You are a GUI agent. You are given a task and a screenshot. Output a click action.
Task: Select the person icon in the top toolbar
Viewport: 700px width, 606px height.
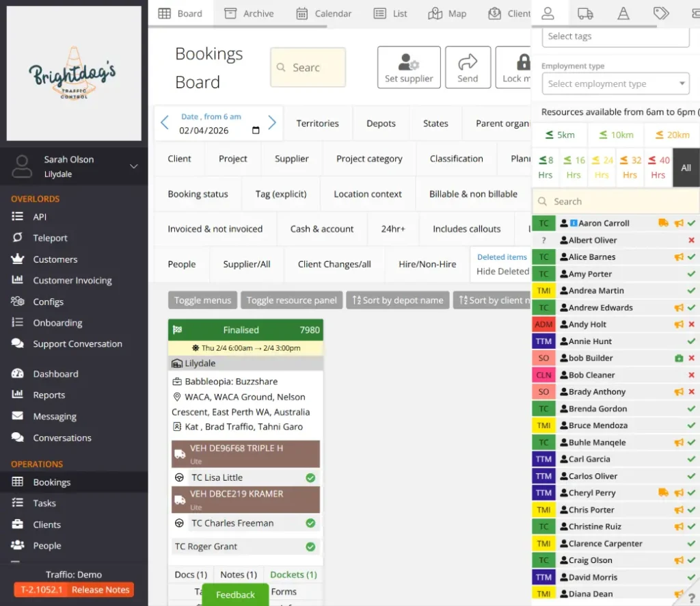548,14
